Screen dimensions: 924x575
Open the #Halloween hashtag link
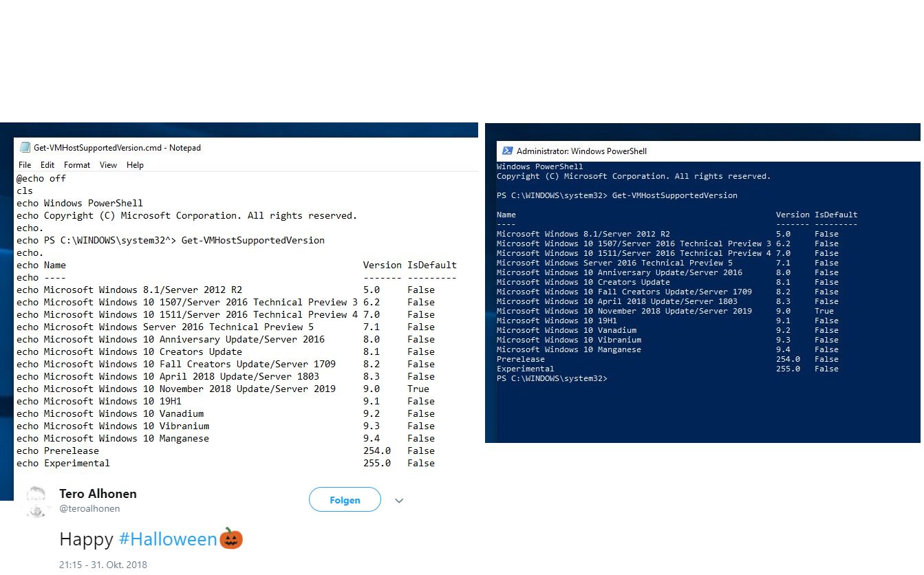pyautogui.click(x=168, y=539)
